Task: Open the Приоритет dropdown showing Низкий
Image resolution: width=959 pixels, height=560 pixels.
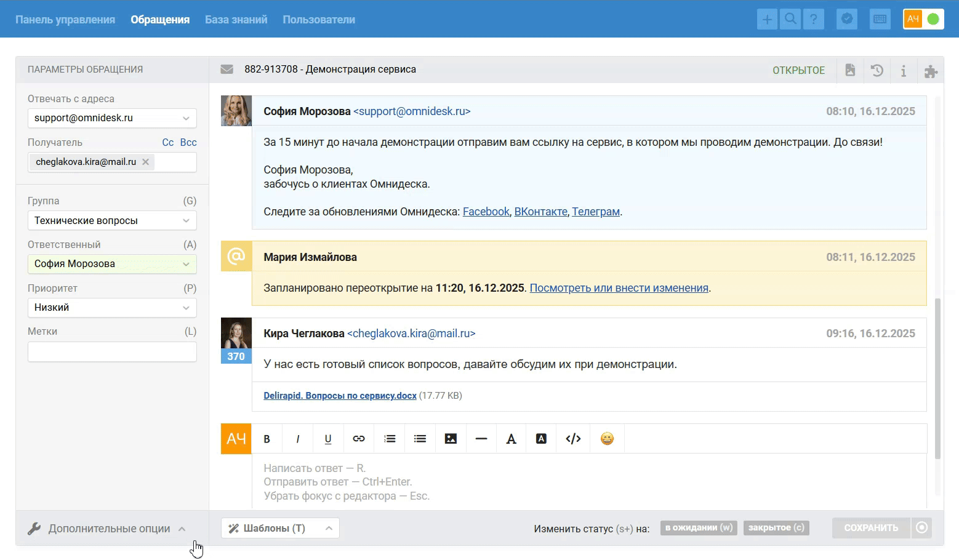Action: click(112, 308)
